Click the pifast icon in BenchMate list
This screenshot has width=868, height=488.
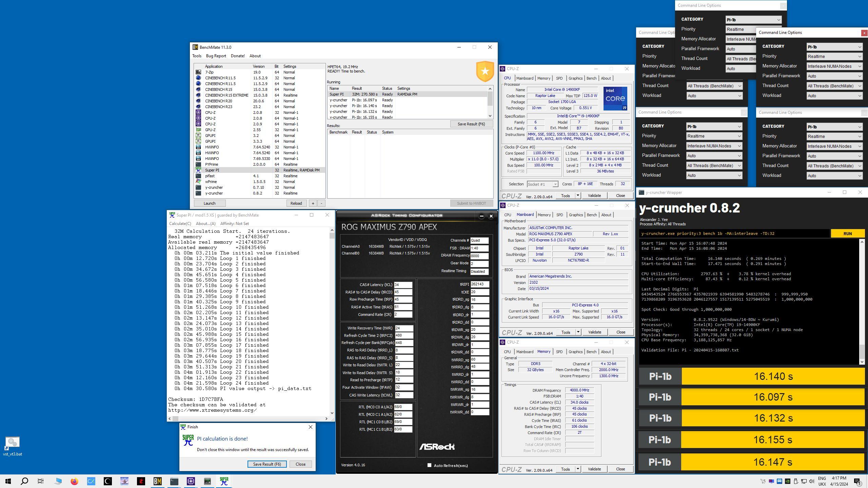point(198,176)
